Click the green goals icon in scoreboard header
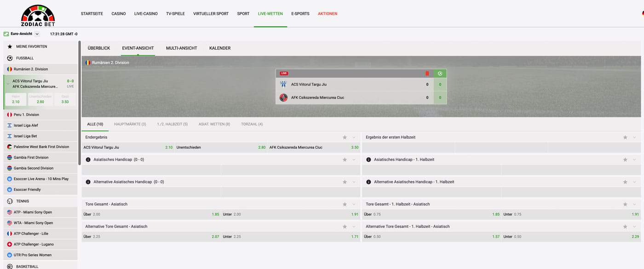644x269 pixels. 440,73
